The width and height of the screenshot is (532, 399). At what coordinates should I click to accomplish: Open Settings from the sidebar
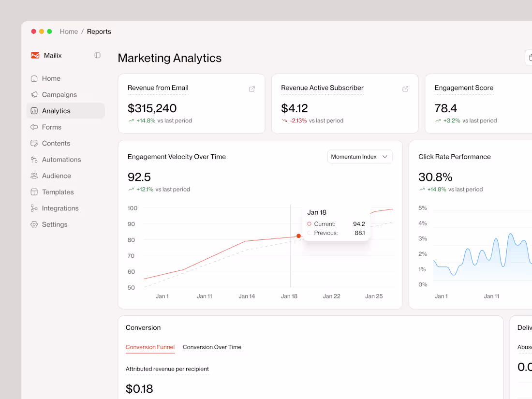coord(65,224)
